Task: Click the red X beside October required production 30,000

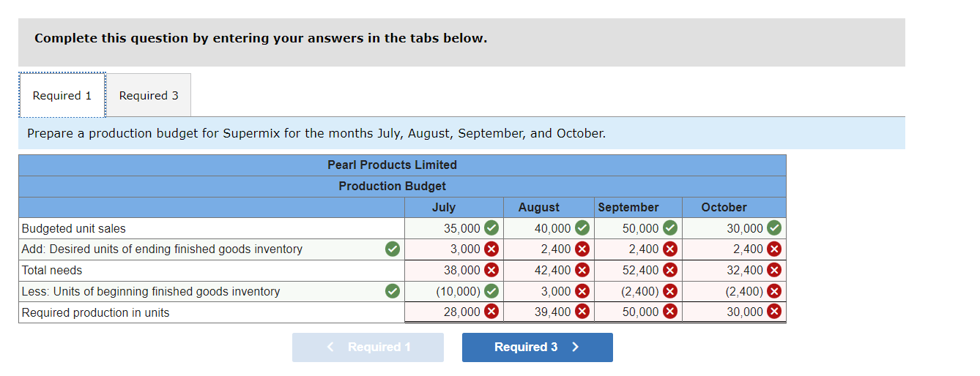Action: pyautogui.click(x=774, y=312)
